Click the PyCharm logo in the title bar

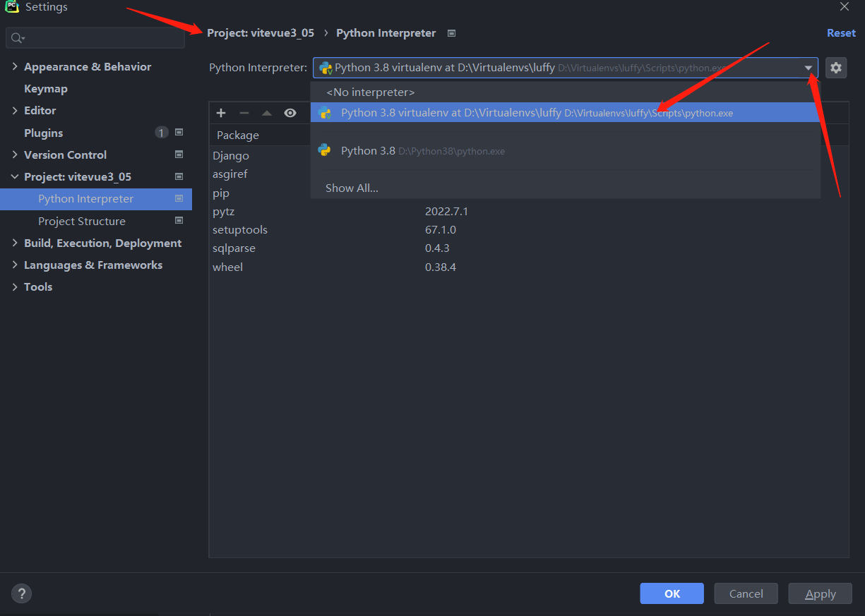pyautogui.click(x=12, y=6)
